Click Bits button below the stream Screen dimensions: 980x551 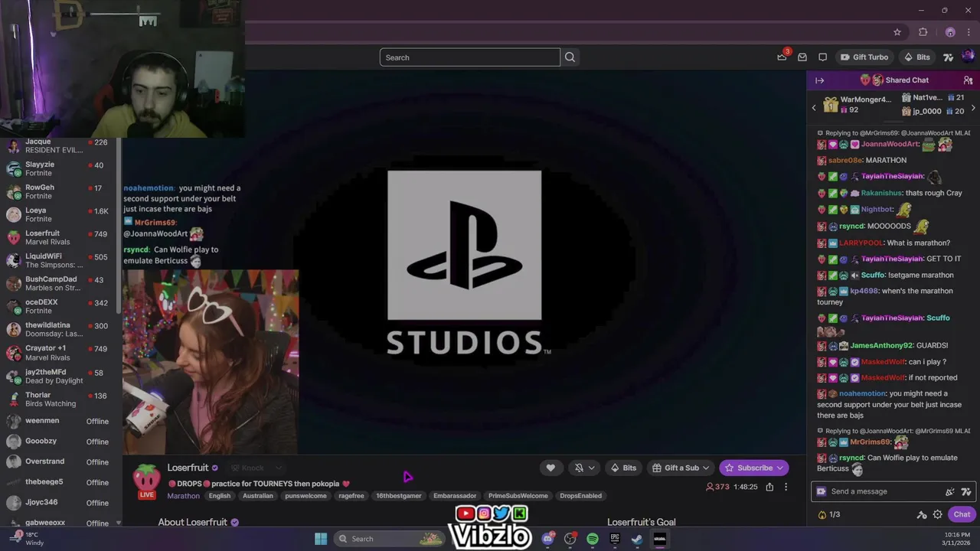coord(622,468)
